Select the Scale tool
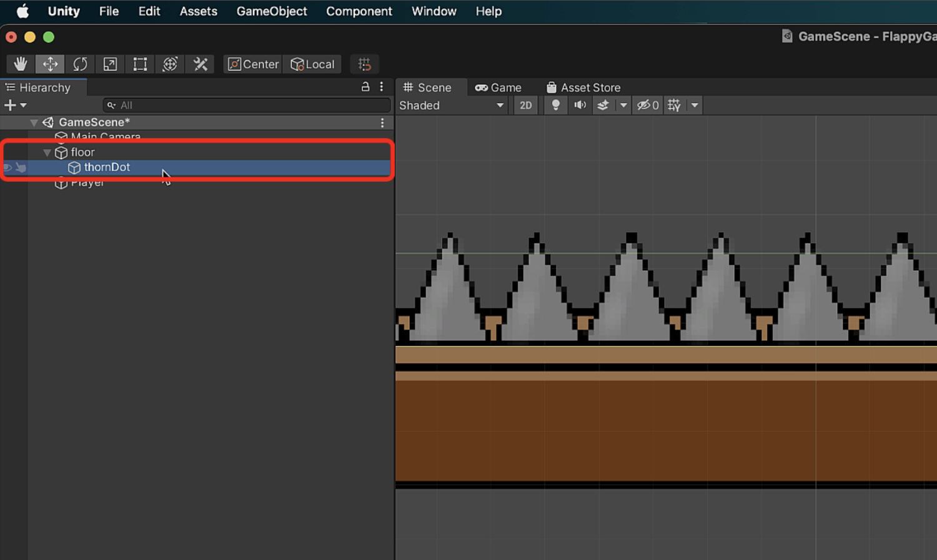937x560 pixels. [x=110, y=64]
